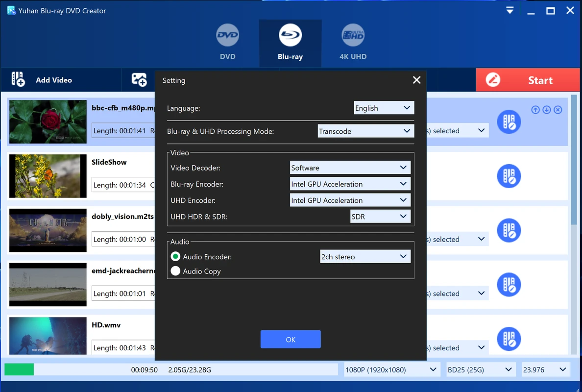Click the dobly_vision.m2ts file name
Image resolution: width=582 pixels, height=392 pixels.
[x=122, y=217]
